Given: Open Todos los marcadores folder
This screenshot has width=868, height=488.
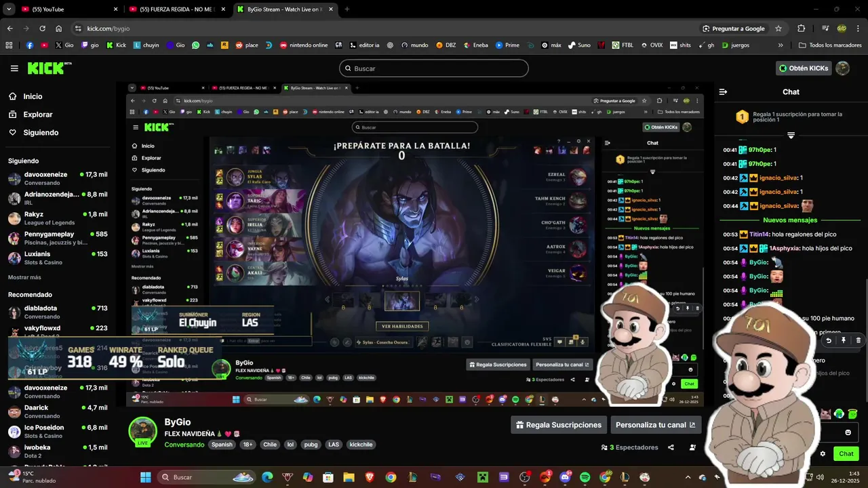Looking at the screenshot, I should click(x=830, y=45).
